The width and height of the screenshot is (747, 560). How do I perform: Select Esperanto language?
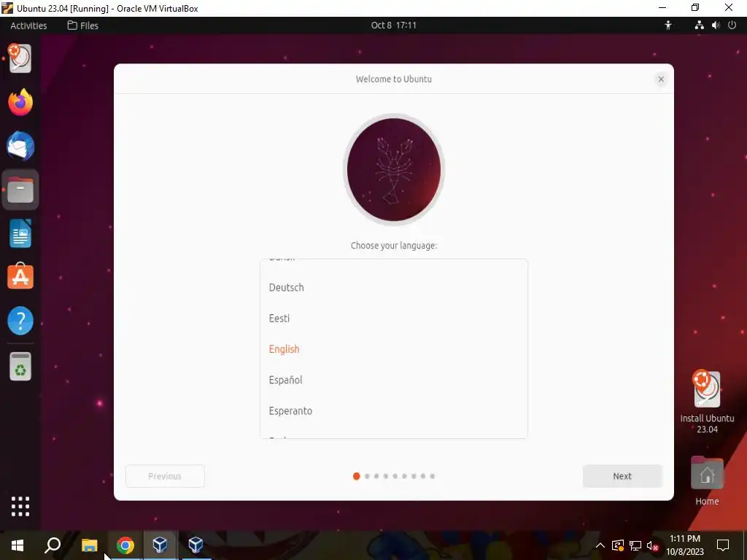(393, 411)
